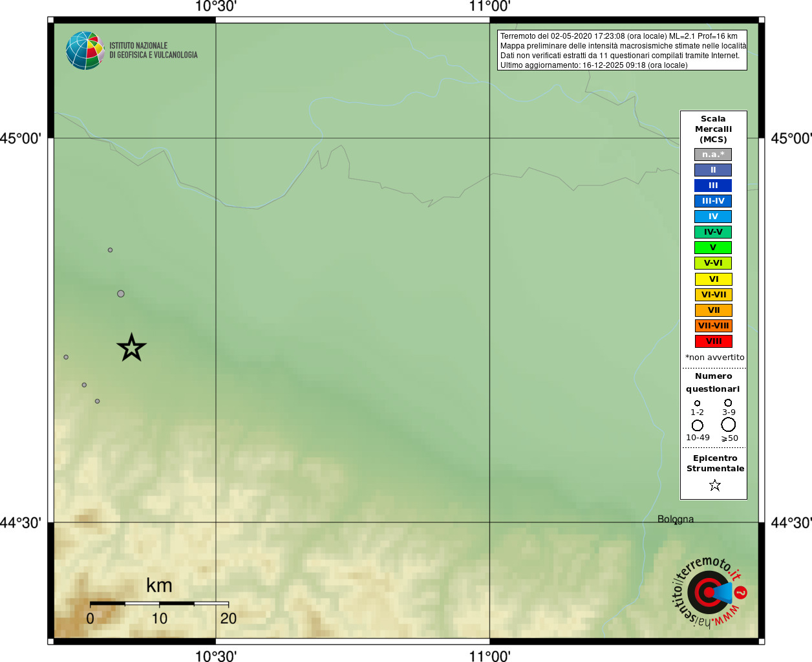Image resolution: width=812 pixels, height=662 pixels.
Task: Click the epicenter star on the map
Action: pyautogui.click(x=132, y=348)
